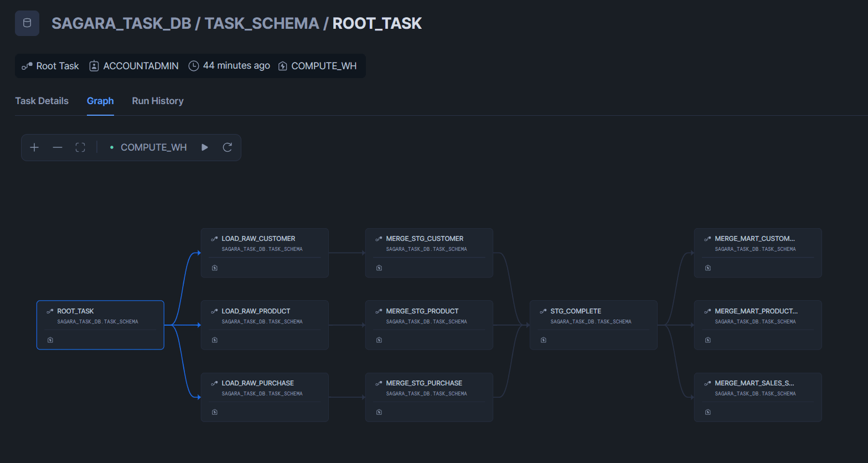Click task icon next to STG_COMPLETE title
This screenshot has width=868, height=463.
click(x=543, y=311)
